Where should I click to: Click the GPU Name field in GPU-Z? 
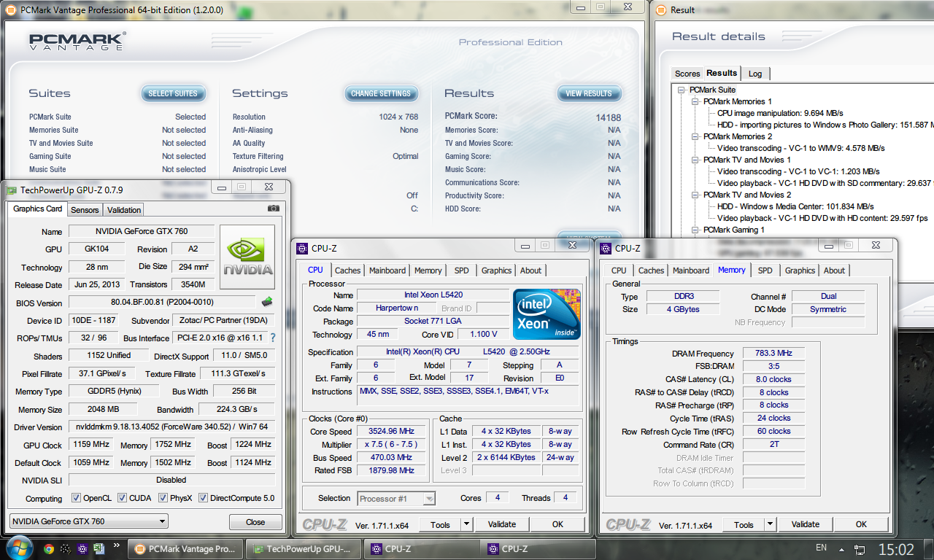[142, 231]
